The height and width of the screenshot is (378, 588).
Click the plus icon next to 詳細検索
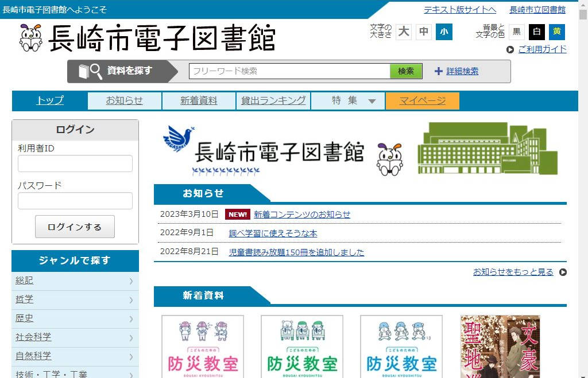438,71
